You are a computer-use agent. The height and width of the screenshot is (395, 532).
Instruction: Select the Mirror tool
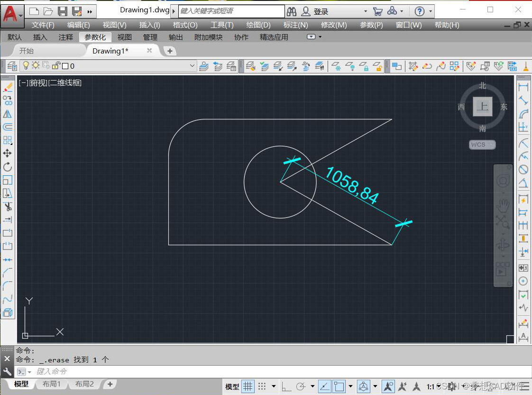[8, 114]
